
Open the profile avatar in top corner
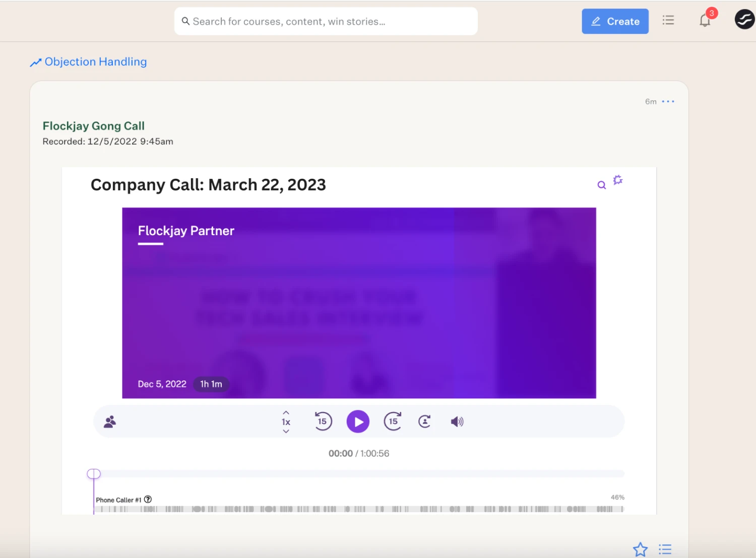[744, 20]
